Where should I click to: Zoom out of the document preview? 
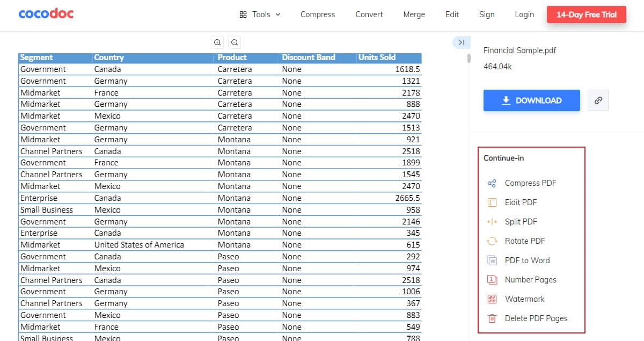point(235,42)
